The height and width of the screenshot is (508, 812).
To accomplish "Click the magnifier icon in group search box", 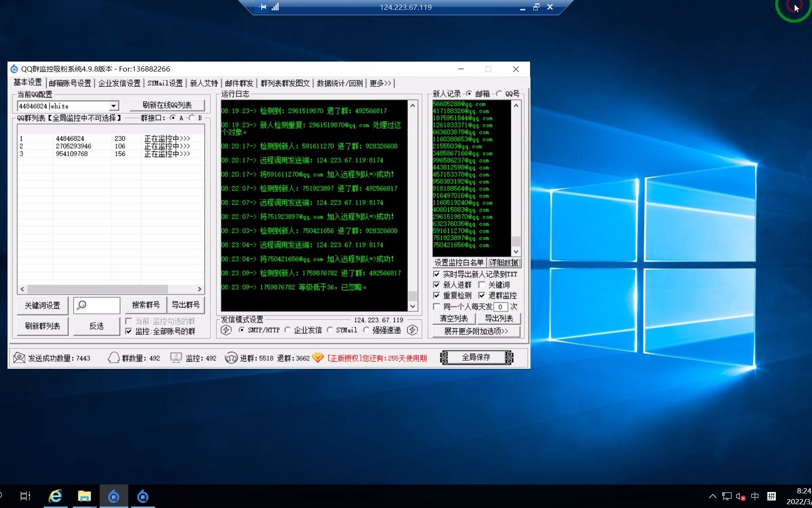I will [82, 305].
